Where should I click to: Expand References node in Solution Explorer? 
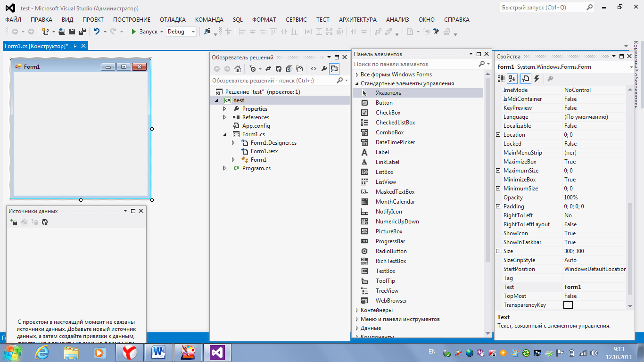tap(225, 117)
